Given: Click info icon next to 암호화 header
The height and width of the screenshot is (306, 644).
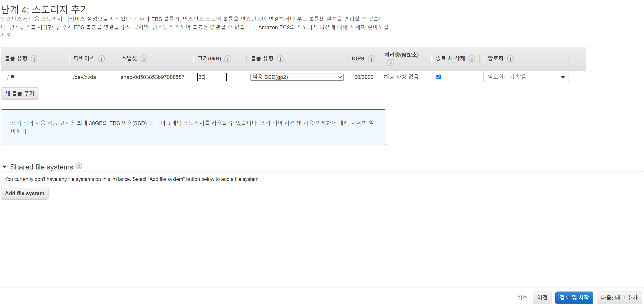Looking at the screenshot, I should pyautogui.click(x=510, y=59).
